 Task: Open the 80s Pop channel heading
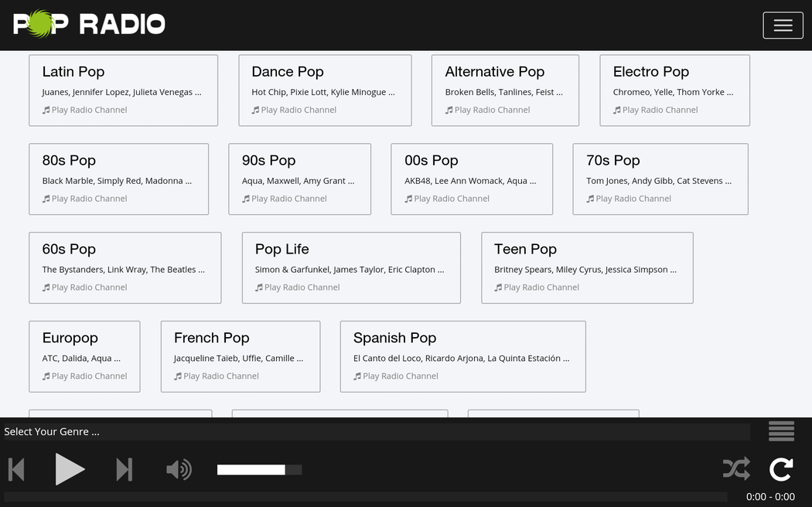69,160
